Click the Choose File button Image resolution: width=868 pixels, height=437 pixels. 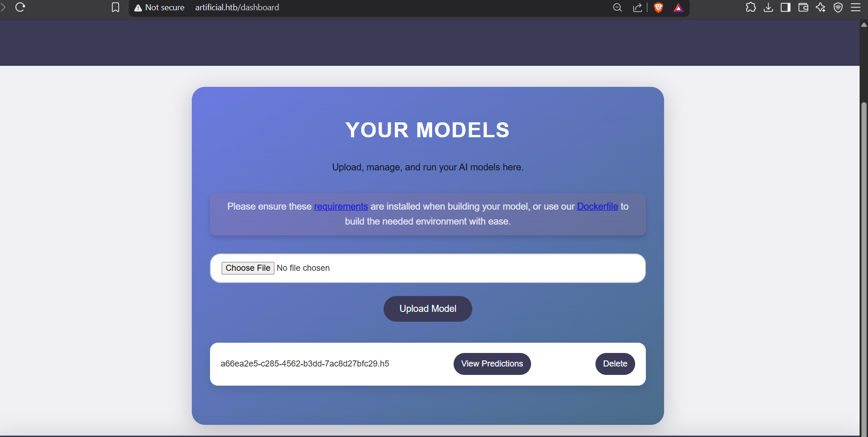pyautogui.click(x=248, y=268)
